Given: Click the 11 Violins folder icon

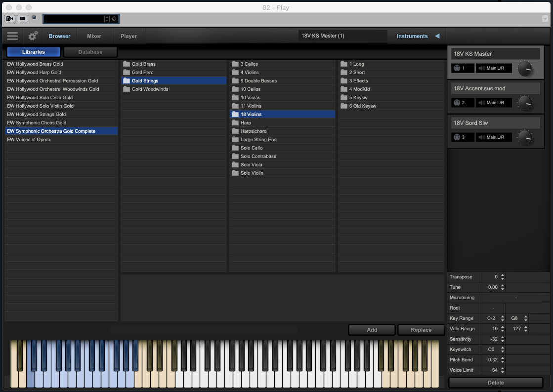Looking at the screenshot, I should (x=235, y=106).
